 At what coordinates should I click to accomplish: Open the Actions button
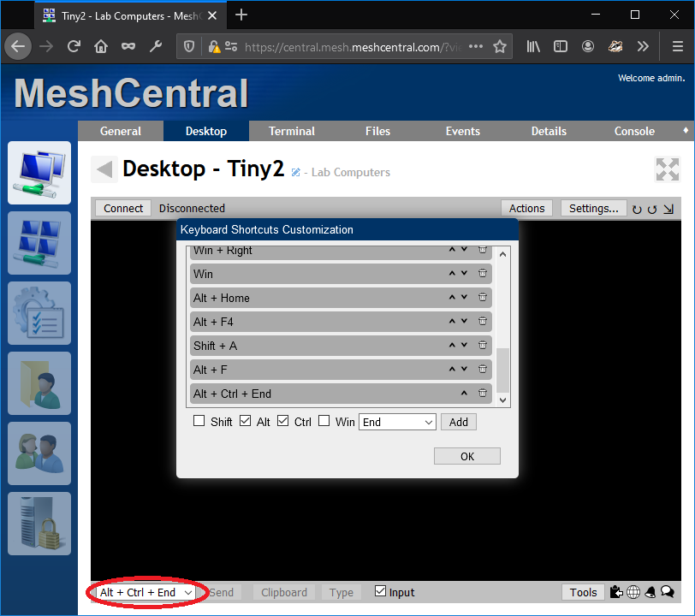pos(526,208)
